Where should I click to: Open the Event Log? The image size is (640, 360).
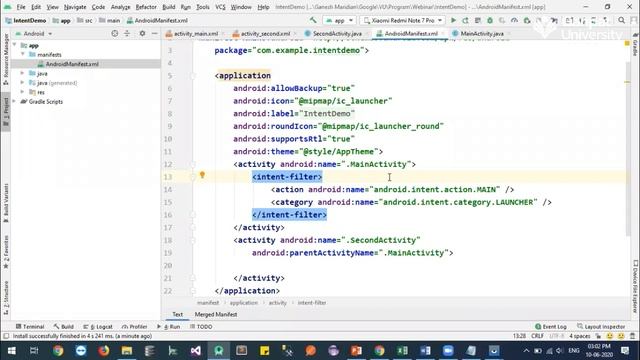551,327
